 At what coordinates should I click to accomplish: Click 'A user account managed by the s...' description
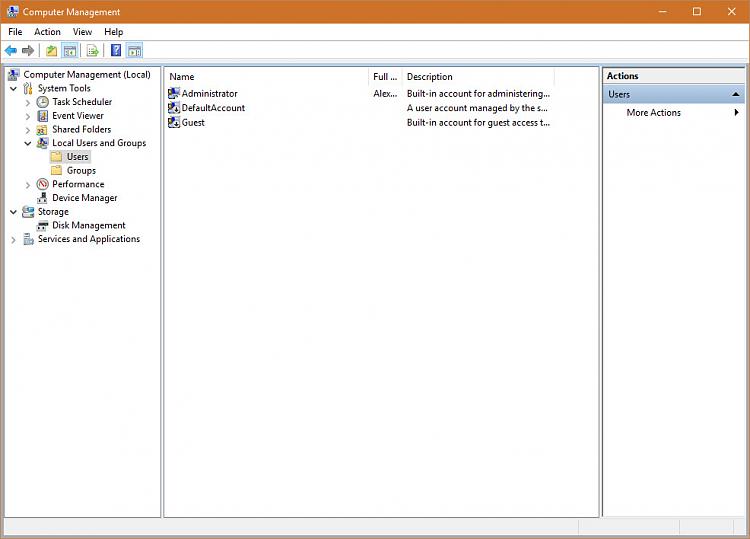point(477,108)
